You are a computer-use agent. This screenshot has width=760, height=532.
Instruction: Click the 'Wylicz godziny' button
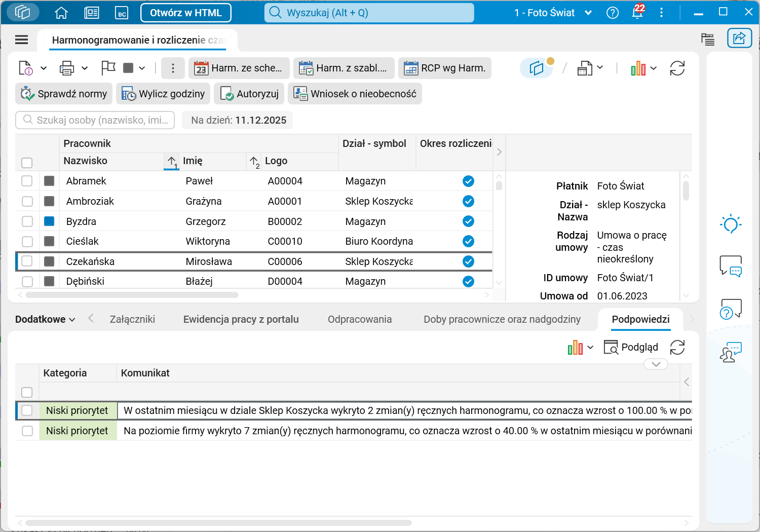click(x=163, y=94)
